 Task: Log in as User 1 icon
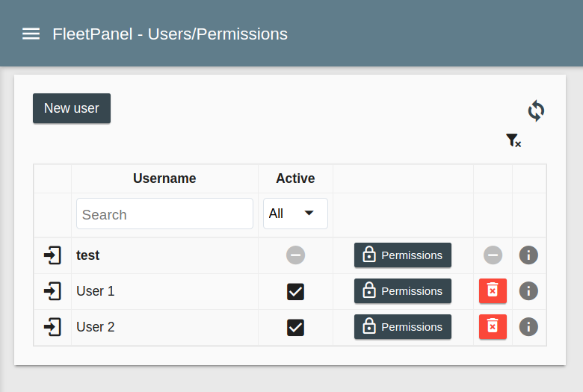52,291
